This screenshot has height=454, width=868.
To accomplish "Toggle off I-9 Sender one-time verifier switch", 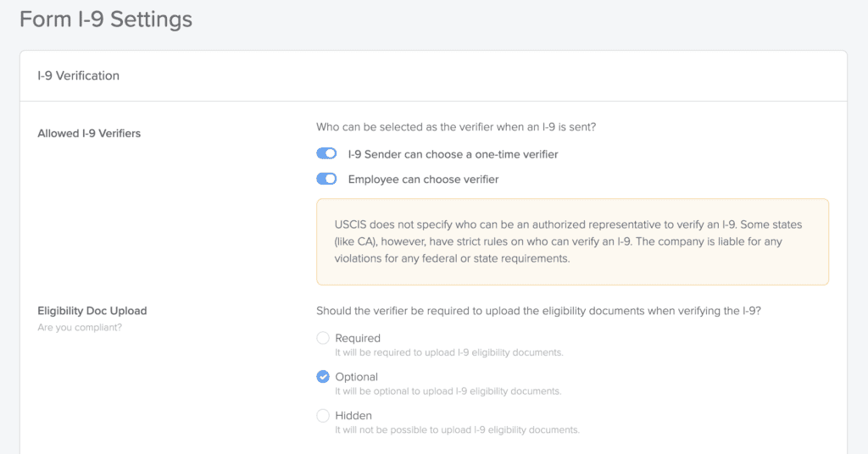I will (326, 154).
